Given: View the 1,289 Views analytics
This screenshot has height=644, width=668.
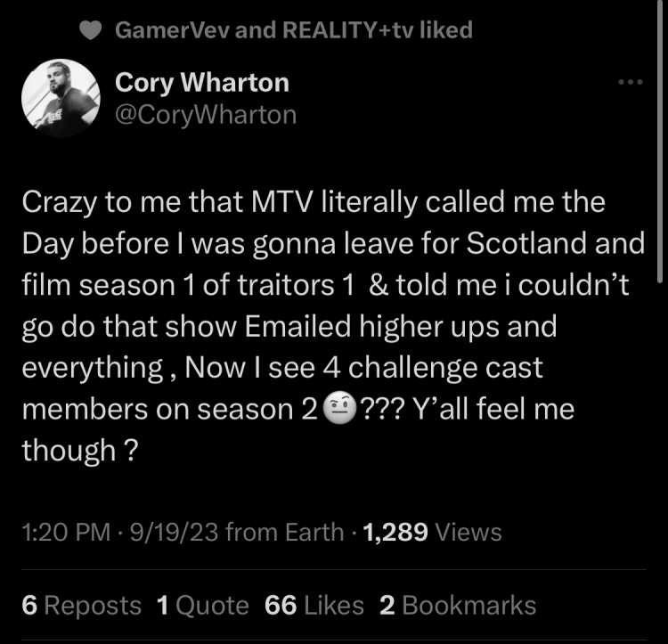Looking at the screenshot, I should pos(432,533).
